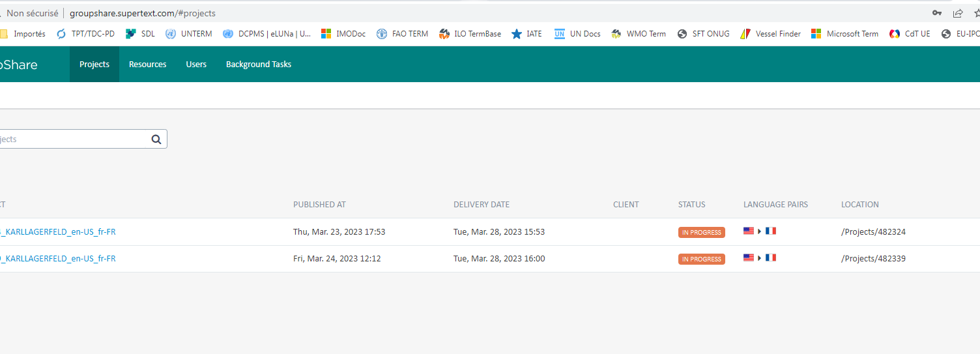Image resolution: width=980 pixels, height=354 pixels.
Task: Open the UN Docs bookmark
Action: 577,34
